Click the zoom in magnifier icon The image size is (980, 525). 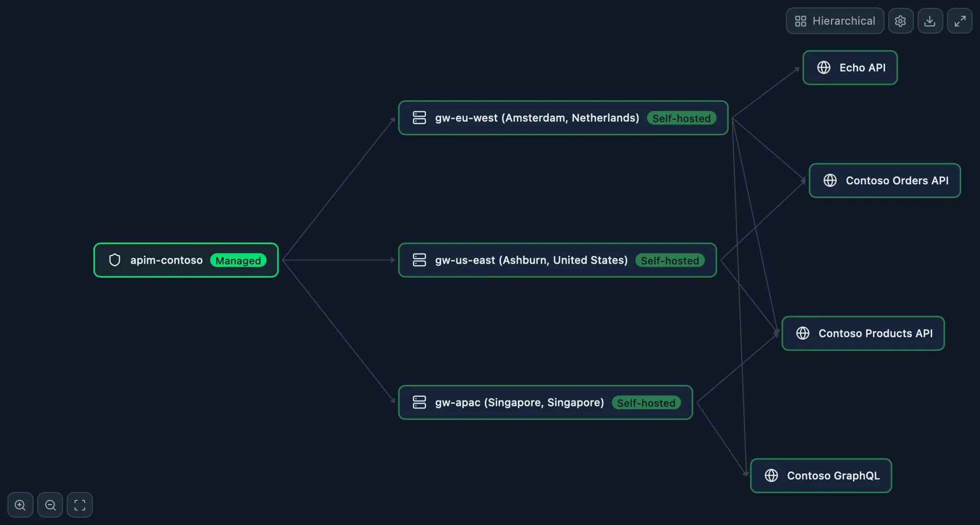pos(20,505)
